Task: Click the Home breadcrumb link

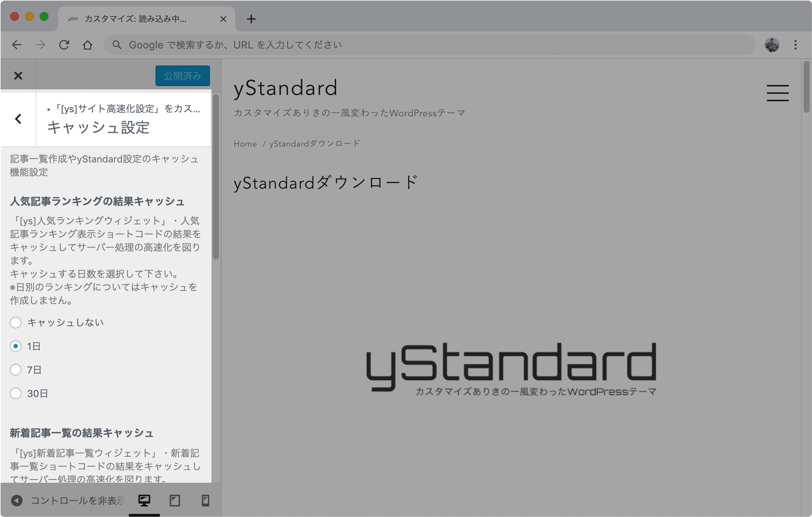Action: (x=245, y=144)
